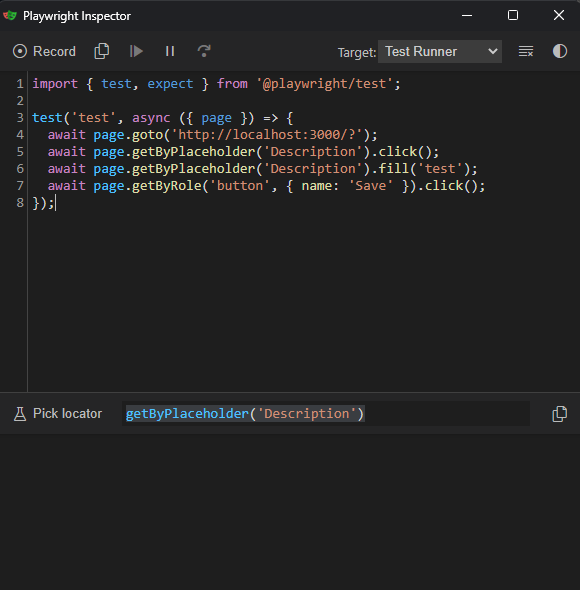The width and height of the screenshot is (580, 590).
Task: Copy the generated code to clipboard
Action: [102, 51]
